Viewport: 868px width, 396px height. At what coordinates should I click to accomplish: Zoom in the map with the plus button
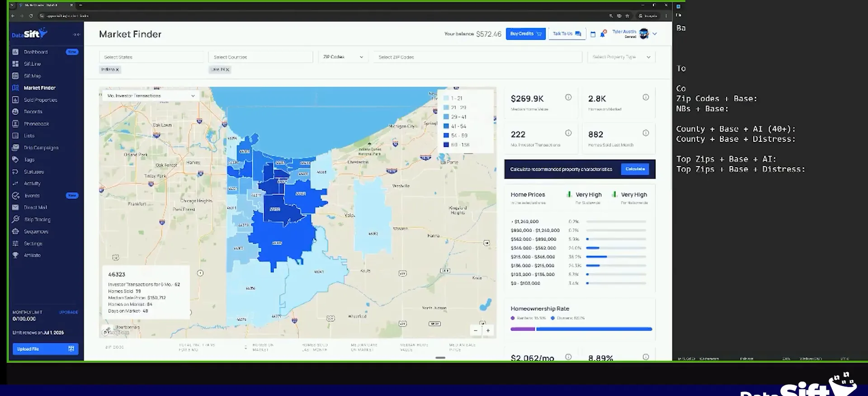click(x=488, y=330)
